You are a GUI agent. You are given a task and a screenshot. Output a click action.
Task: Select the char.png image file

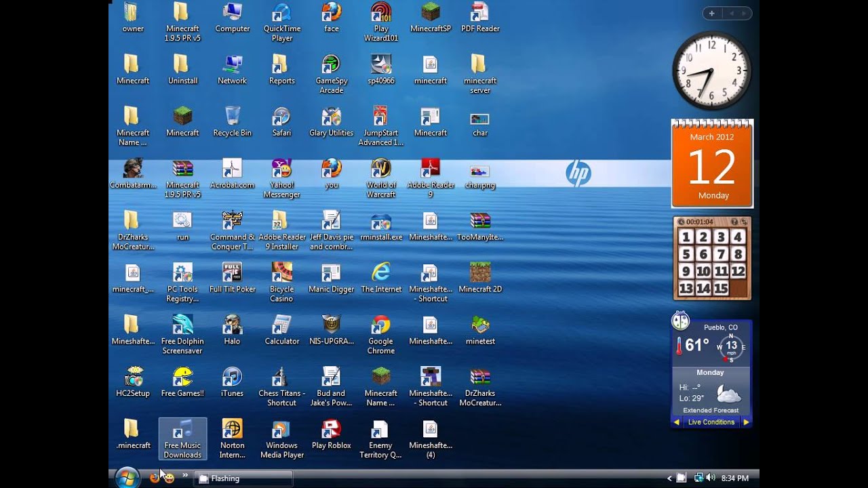pos(480,174)
